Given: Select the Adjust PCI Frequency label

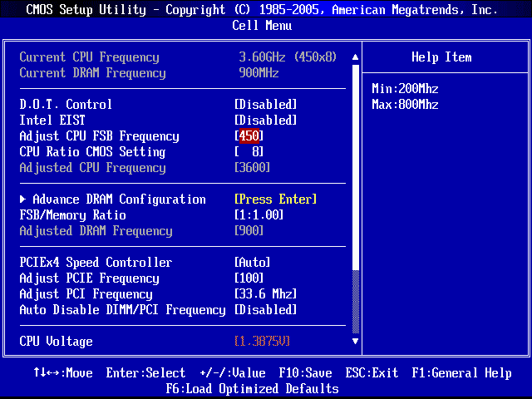Looking at the screenshot, I should coord(86,294).
